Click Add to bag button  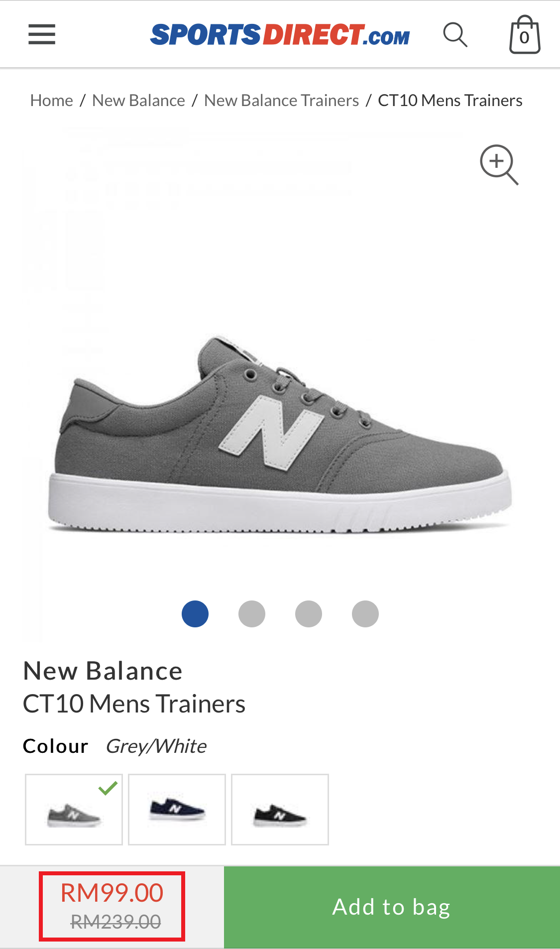(x=392, y=907)
